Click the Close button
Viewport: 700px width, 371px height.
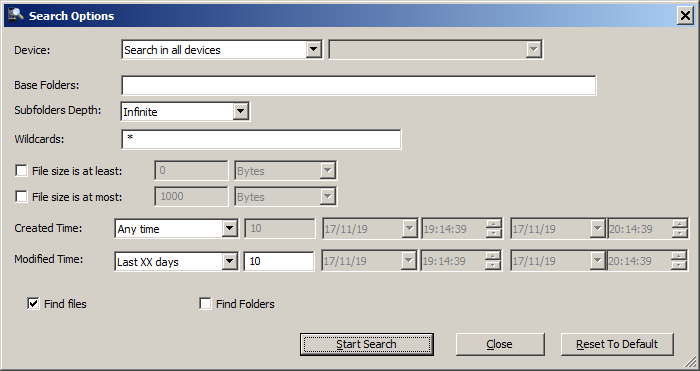coord(500,344)
